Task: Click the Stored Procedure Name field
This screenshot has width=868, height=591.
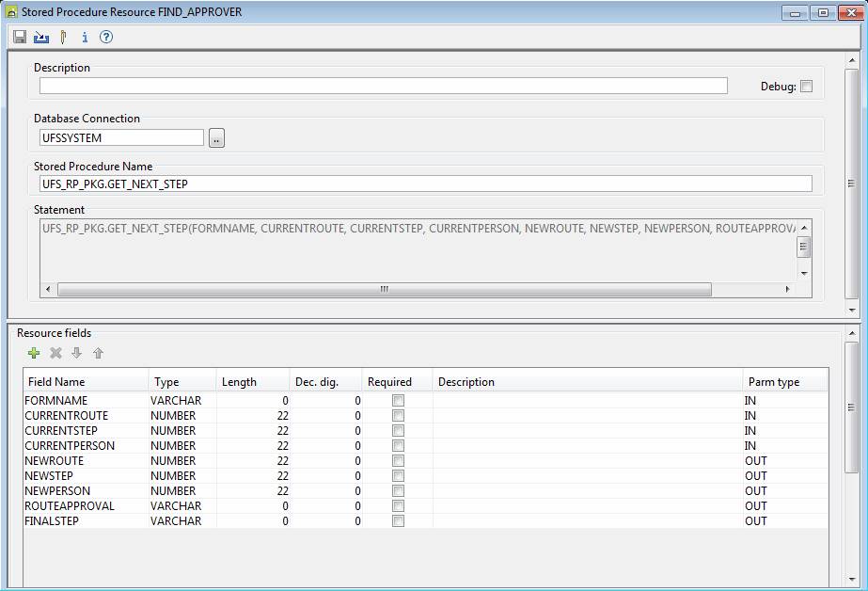Action: point(424,184)
